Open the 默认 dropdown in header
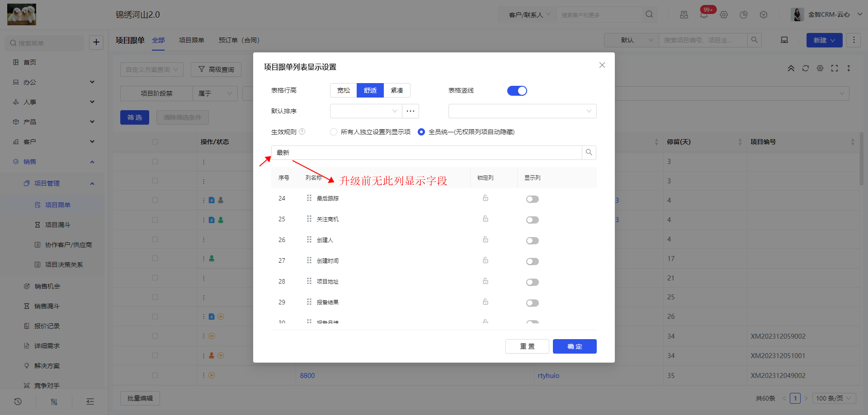Image resolution: width=868 pixels, height=415 pixels. (631, 40)
